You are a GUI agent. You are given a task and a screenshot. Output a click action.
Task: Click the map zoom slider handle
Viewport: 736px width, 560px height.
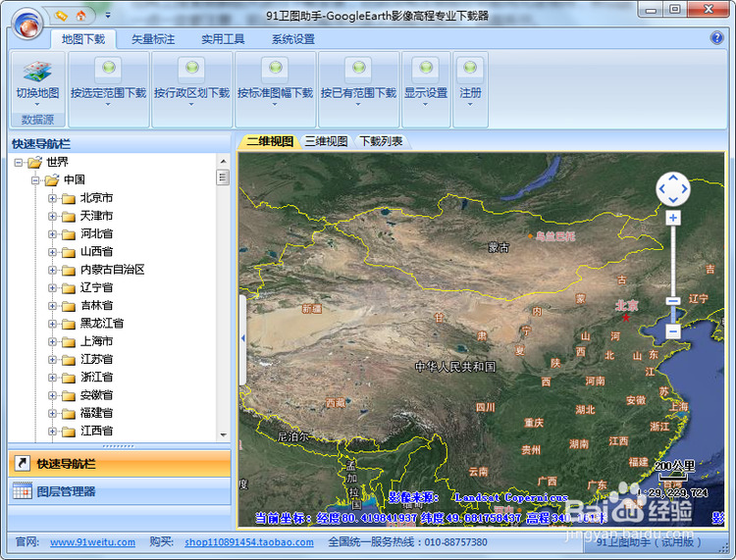[673, 301]
